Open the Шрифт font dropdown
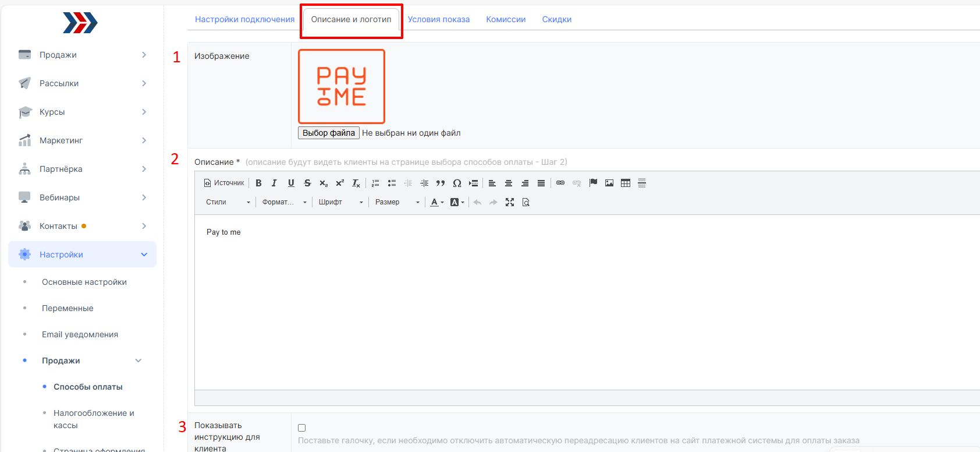Viewport: 980px width, 452px height. point(340,202)
